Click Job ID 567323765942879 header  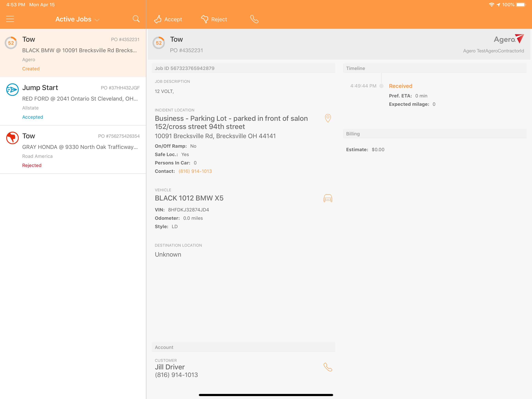pos(243,68)
